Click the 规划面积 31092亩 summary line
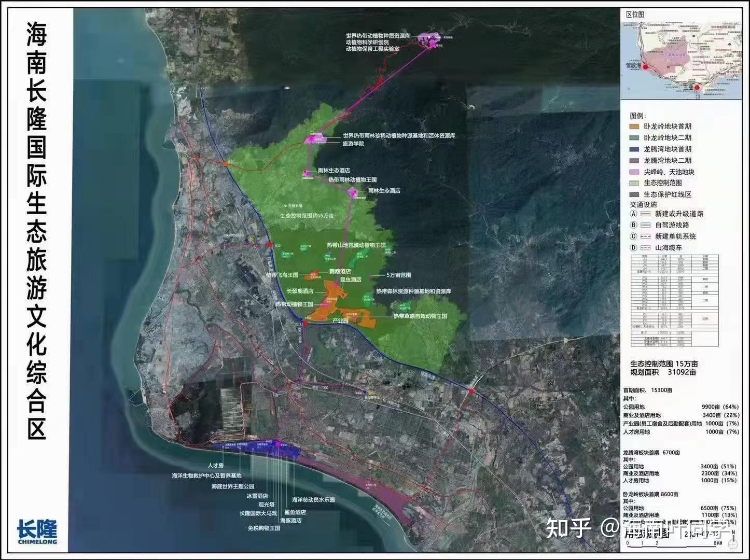The width and height of the screenshot is (750, 560). point(663,372)
